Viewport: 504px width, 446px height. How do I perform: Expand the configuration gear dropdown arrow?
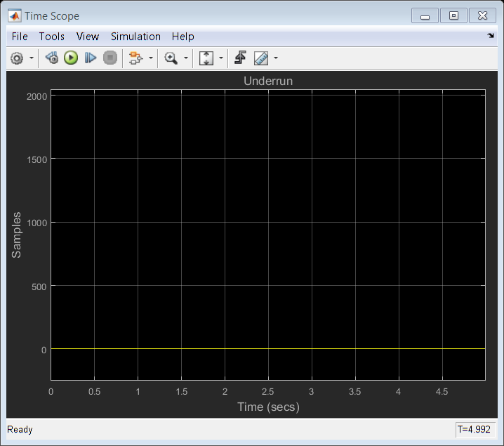[x=31, y=58]
